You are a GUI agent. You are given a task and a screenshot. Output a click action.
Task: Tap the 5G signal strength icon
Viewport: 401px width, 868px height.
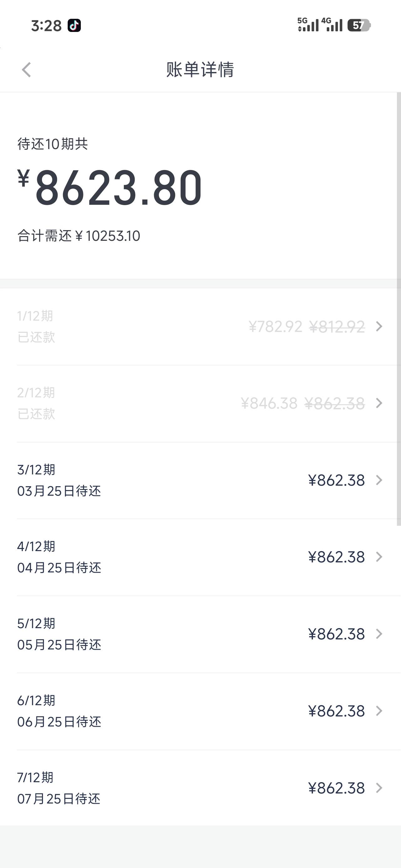pyautogui.click(x=308, y=25)
